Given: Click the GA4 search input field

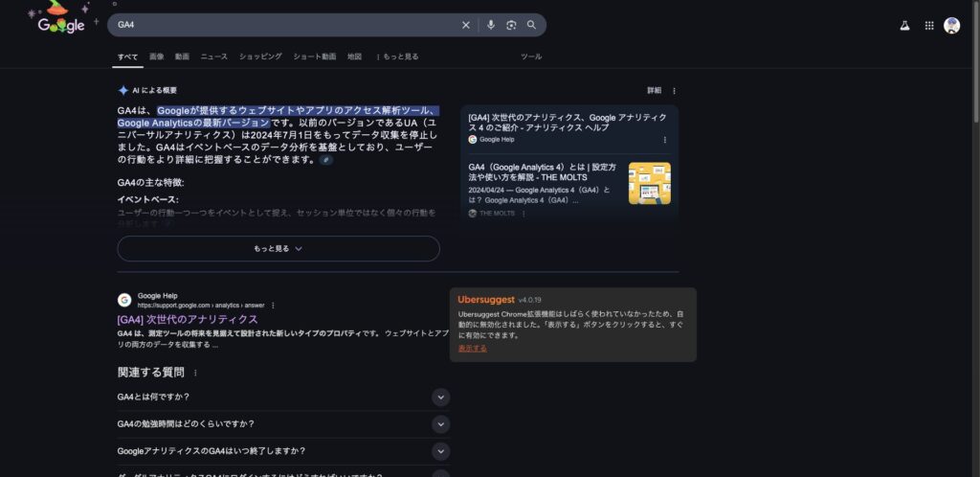Looking at the screenshot, I should tap(284, 25).
